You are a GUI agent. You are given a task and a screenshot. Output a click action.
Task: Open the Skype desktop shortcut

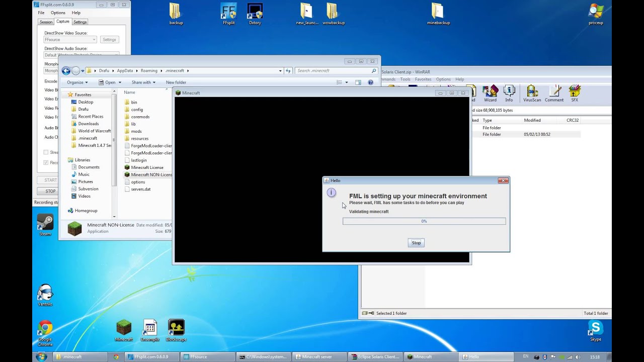click(596, 330)
